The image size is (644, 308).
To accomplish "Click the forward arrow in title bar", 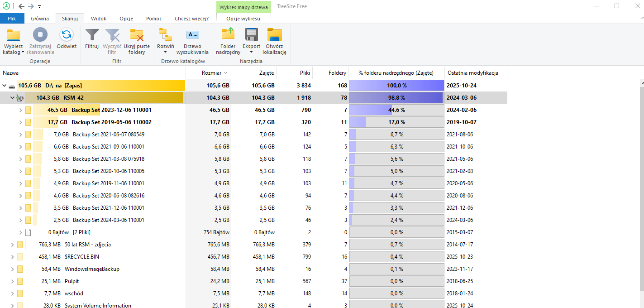I will click(x=31, y=6).
